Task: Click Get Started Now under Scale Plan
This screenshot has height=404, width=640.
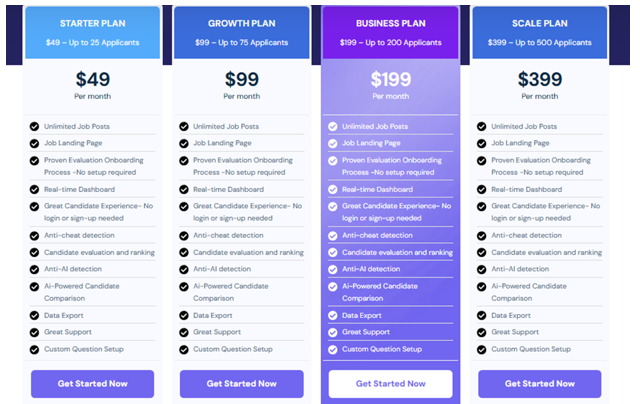Action: [540, 384]
